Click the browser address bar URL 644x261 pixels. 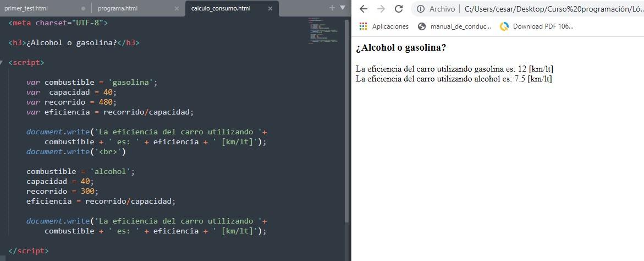pos(554,9)
